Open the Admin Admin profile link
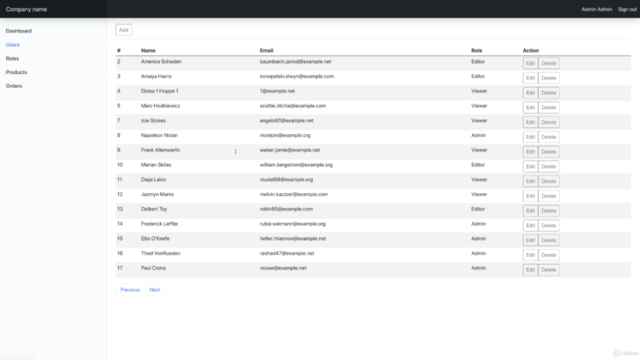Image resolution: width=640 pixels, height=360 pixels. click(x=597, y=9)
